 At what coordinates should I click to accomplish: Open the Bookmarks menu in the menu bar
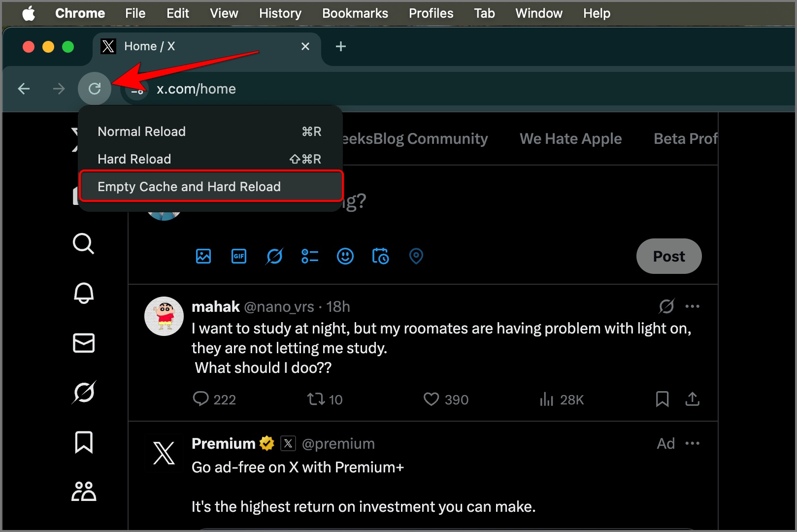click(355, 13)
